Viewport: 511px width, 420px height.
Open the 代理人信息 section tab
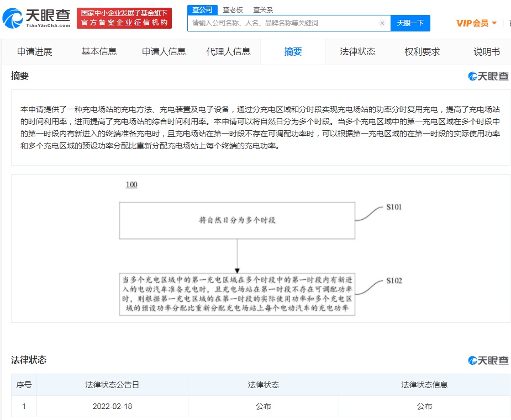(x=228, y=52)
